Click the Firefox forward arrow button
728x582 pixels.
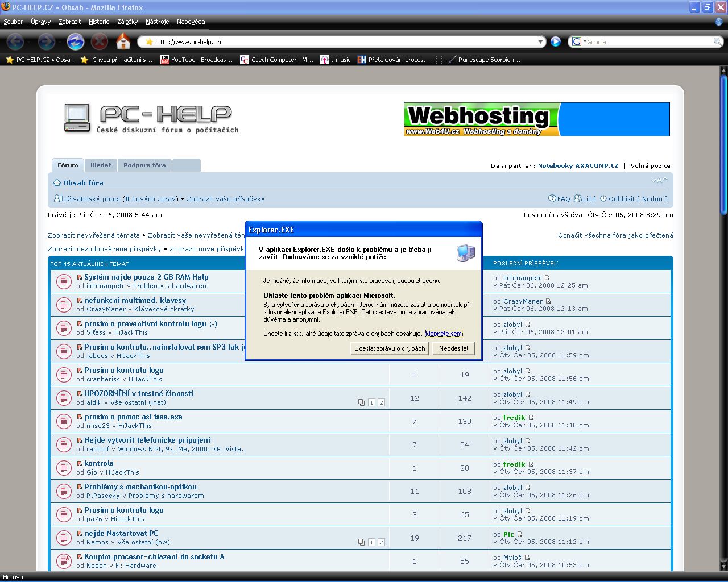[47, 41]
